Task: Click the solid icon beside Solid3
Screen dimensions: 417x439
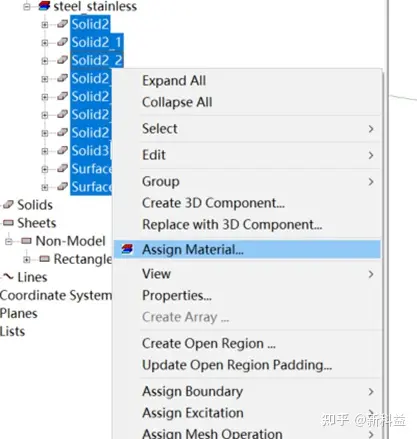Action: [62, 150]
